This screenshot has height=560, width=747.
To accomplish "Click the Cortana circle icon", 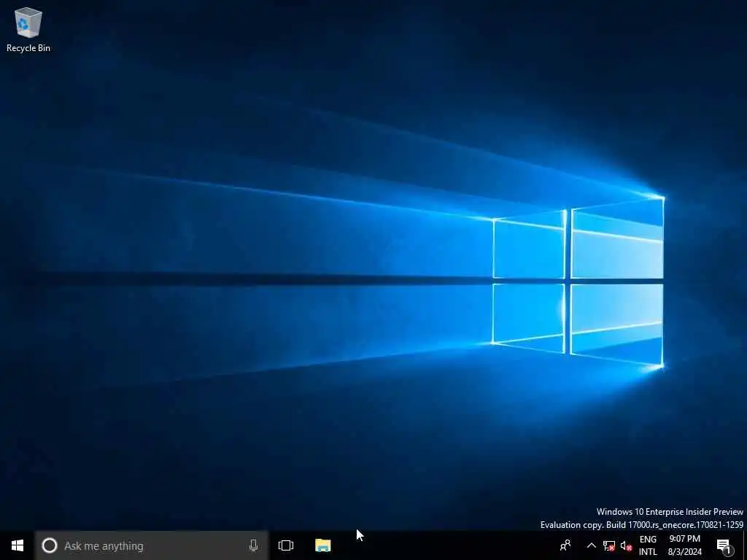I will [x=50, y=545].
